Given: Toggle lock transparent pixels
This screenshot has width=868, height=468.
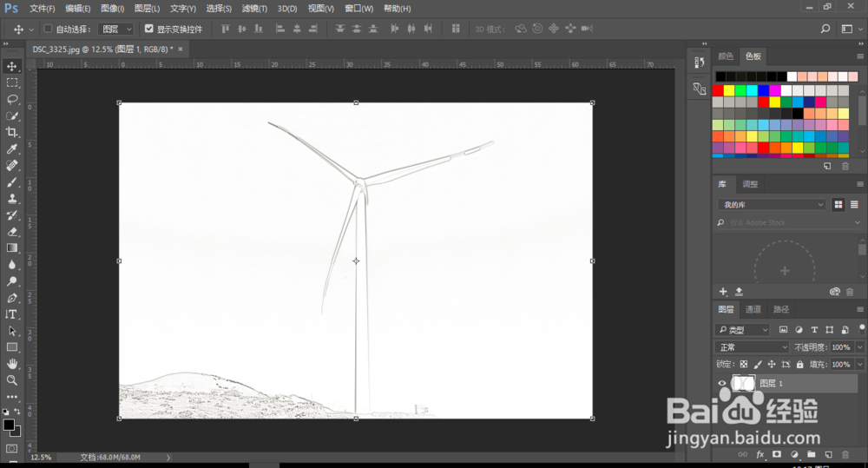Looking at the screenshot, I should pyautogui.click(x=744, y=365).
